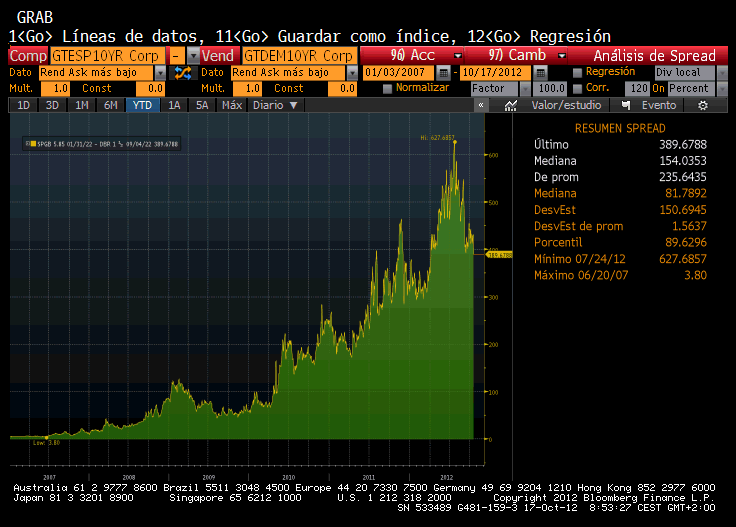Expand the Factor dropdown
The height and width of the screenshot is (527, 736).
(x=525, y=89)
